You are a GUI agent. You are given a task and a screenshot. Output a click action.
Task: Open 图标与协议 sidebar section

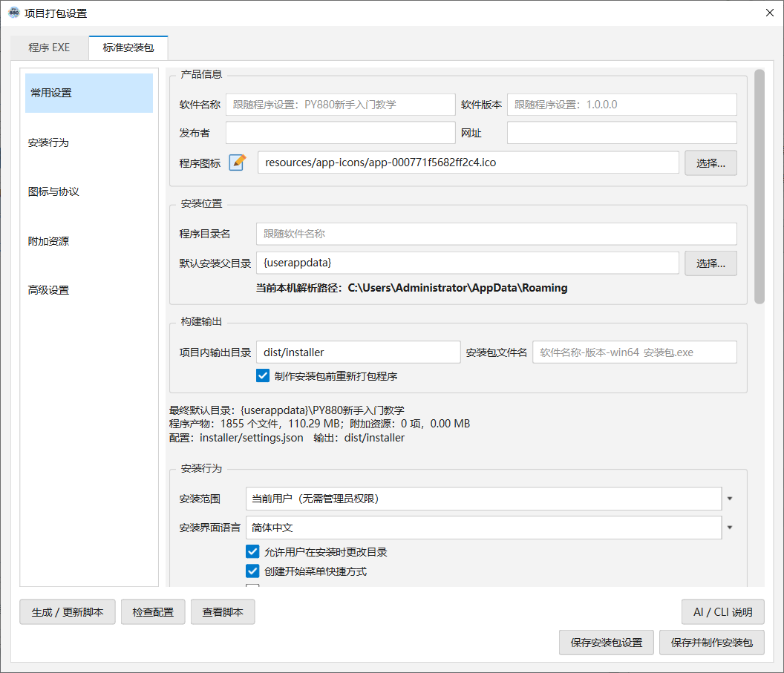pos(89,192)
